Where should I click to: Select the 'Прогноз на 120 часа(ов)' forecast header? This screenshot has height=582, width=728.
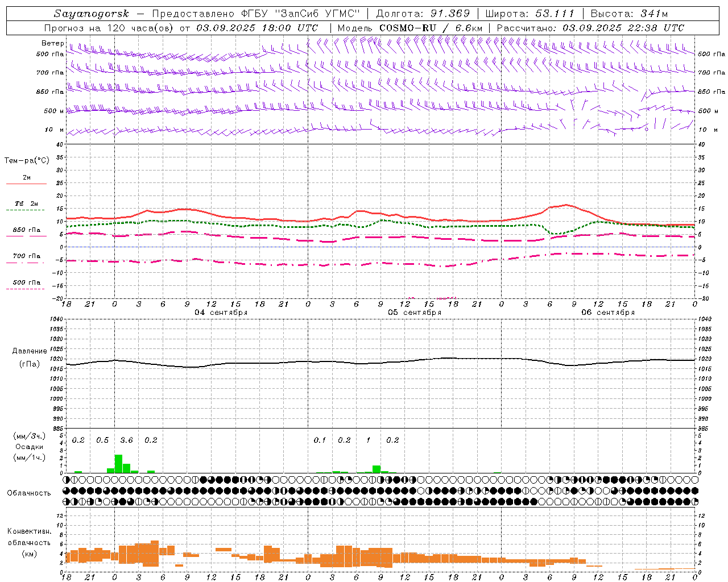coord(110,28)
